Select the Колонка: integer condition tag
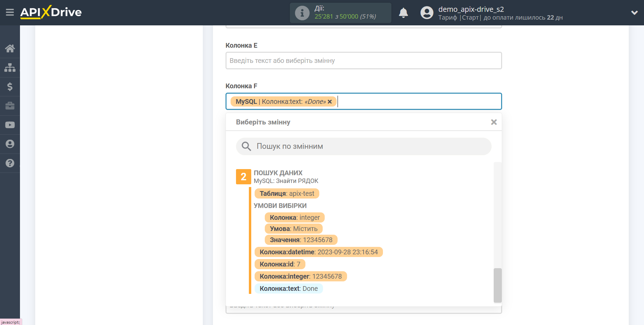This screenshot has width=644, height=325. (x=295, y=217)
